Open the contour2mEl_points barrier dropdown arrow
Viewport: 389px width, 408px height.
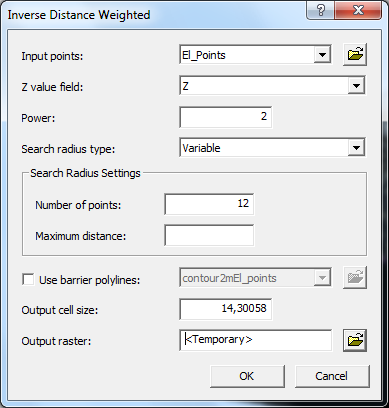click(322, 278)
